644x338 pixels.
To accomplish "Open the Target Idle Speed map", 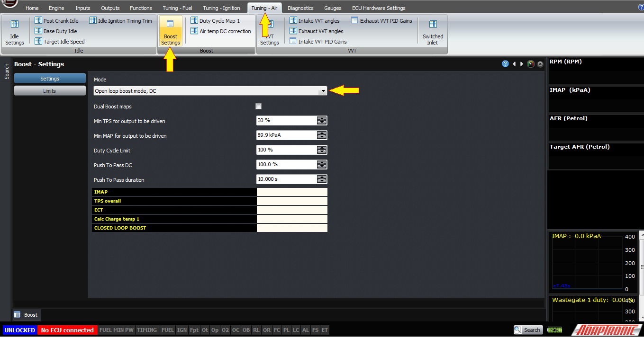I will click(60, 42).
